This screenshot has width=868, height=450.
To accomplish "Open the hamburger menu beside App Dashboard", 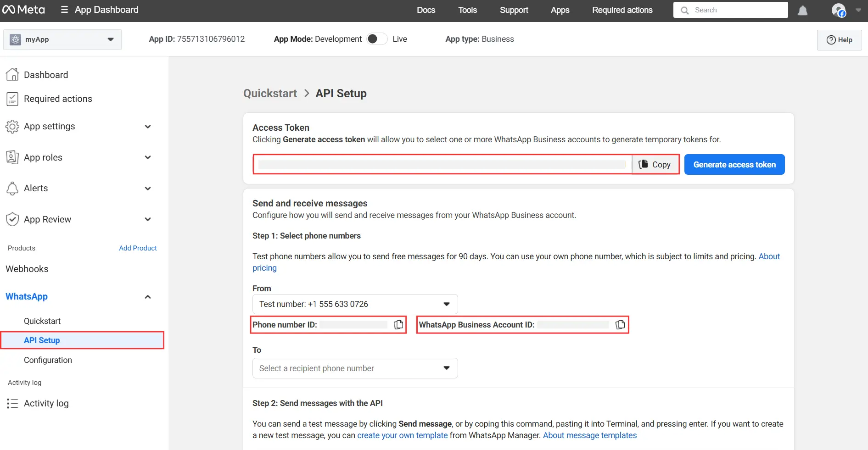I will [64, 10].
